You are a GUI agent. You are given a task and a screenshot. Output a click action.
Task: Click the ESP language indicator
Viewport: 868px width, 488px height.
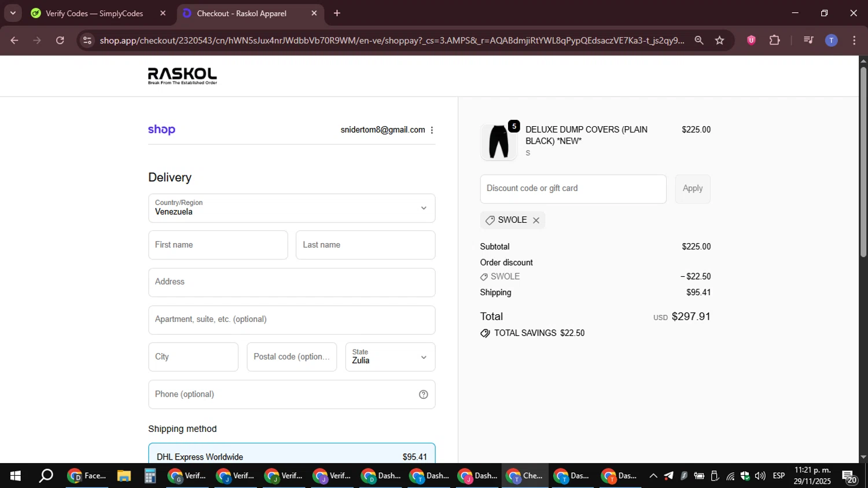[779, 476]
